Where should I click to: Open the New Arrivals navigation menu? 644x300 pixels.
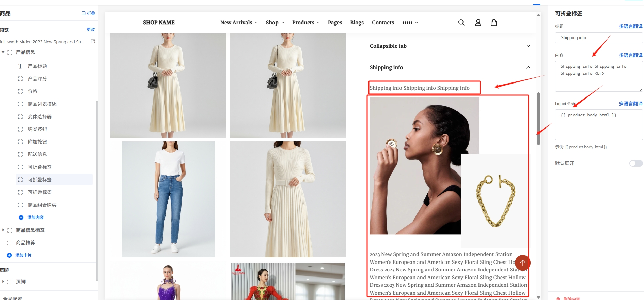pyautogui.click(x=239, y=22)
